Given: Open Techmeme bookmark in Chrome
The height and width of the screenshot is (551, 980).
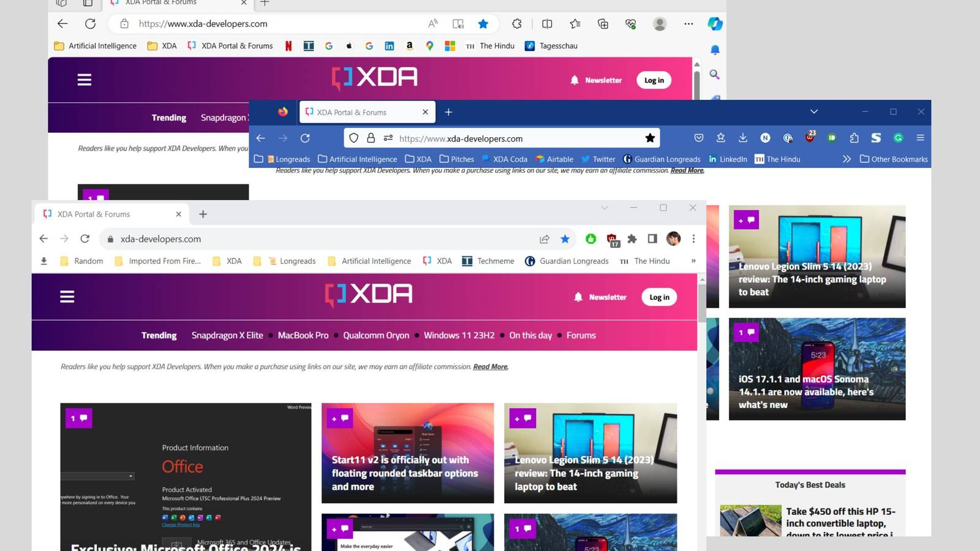Looking at the screenshot, I should [488, 261].
